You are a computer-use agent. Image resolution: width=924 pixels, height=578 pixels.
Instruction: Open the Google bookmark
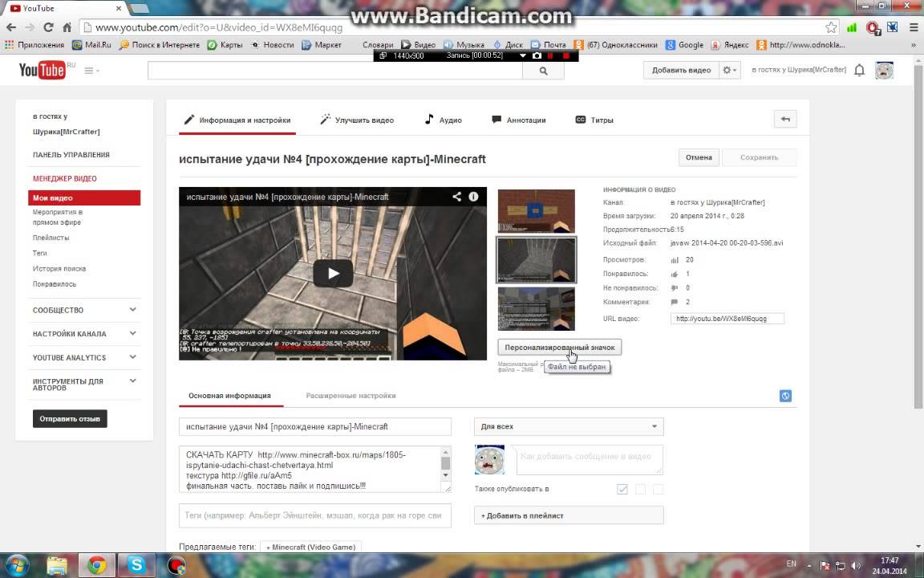(684, 45)
